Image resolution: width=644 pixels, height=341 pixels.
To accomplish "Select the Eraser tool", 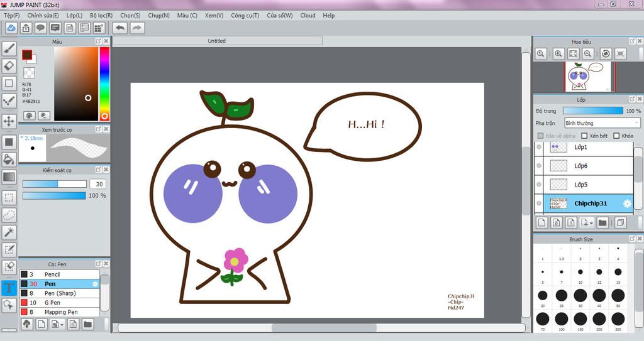I will point(9,66).
